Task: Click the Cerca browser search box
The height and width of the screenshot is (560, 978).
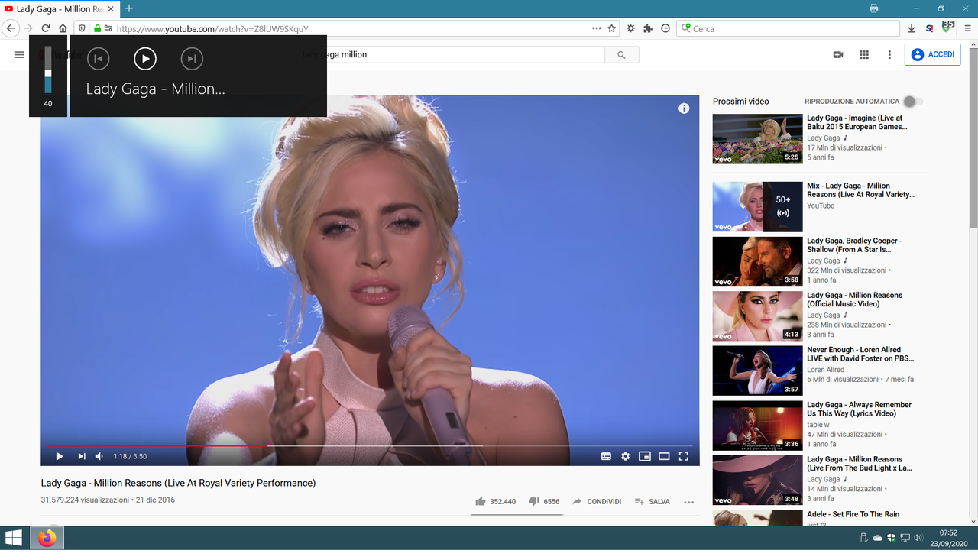Action: (x=788, y=28)
